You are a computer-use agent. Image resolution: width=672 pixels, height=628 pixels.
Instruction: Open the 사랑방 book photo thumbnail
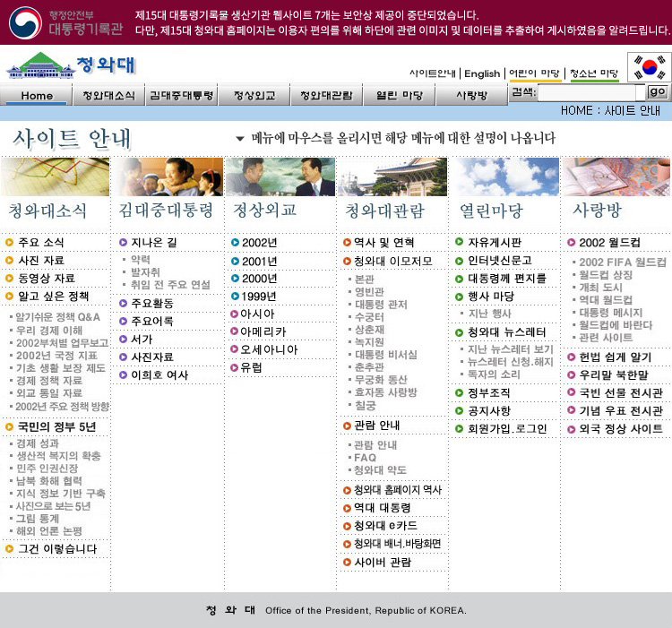pos(616,176)
